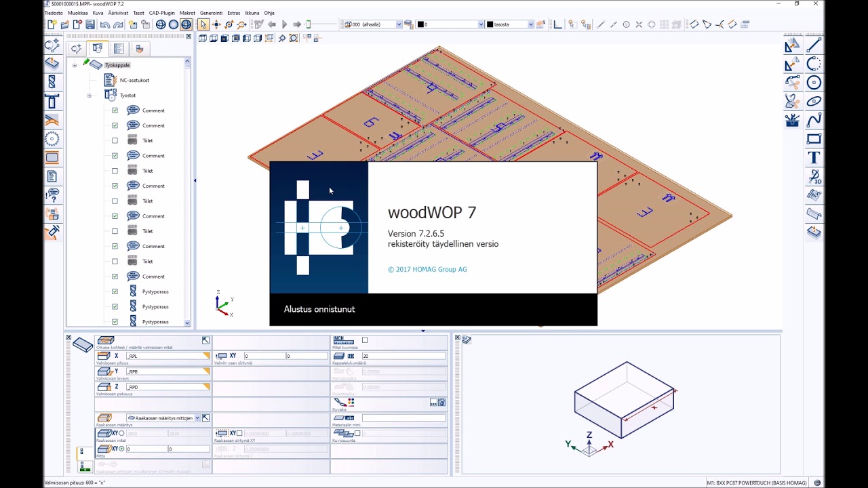Image resolution: width=868 pixels, height=488 pixels.
Task: Click the orange variable arrow in the Z _RPD field
Action: (206, 387)
